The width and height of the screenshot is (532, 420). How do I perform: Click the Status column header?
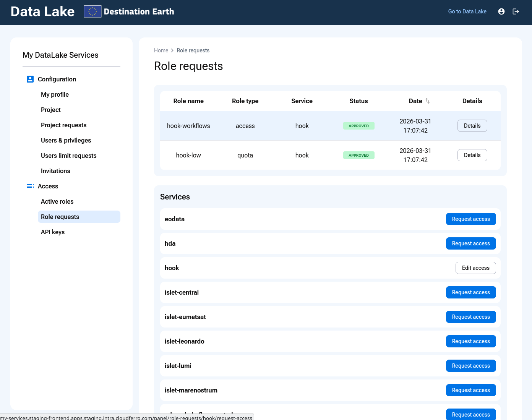click(x=359, y=101)
